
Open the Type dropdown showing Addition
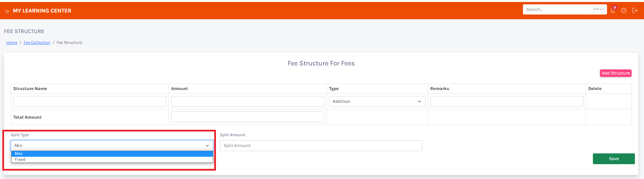pyautogui.click(x=377, y=101)
